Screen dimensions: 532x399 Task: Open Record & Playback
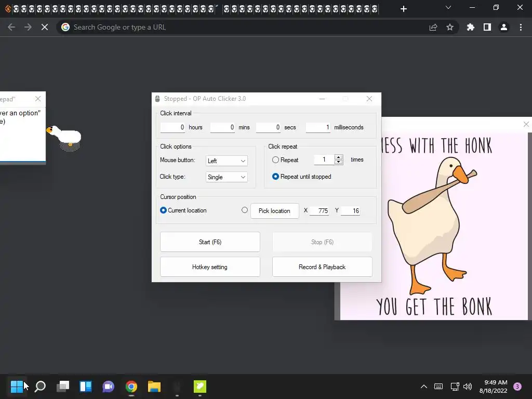[x=322, y=267]
